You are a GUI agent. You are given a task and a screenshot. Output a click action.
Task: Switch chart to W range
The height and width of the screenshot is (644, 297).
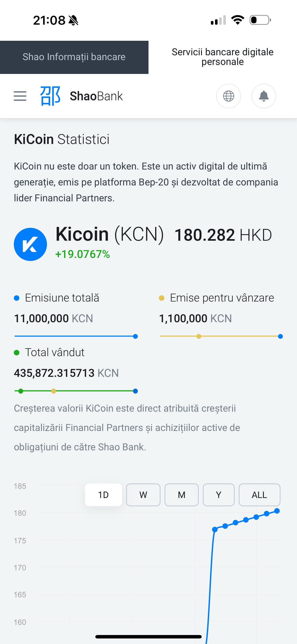point(143,495)
